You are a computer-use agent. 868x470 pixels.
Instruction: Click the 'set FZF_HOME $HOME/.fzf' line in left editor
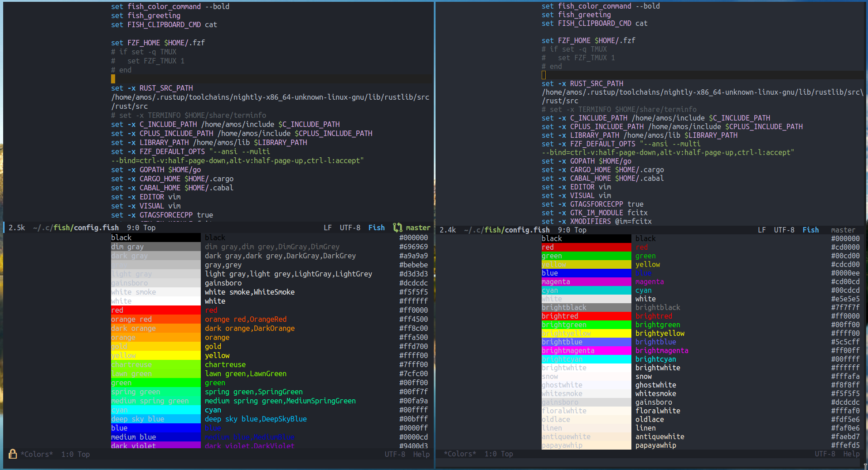pos(158,43)
